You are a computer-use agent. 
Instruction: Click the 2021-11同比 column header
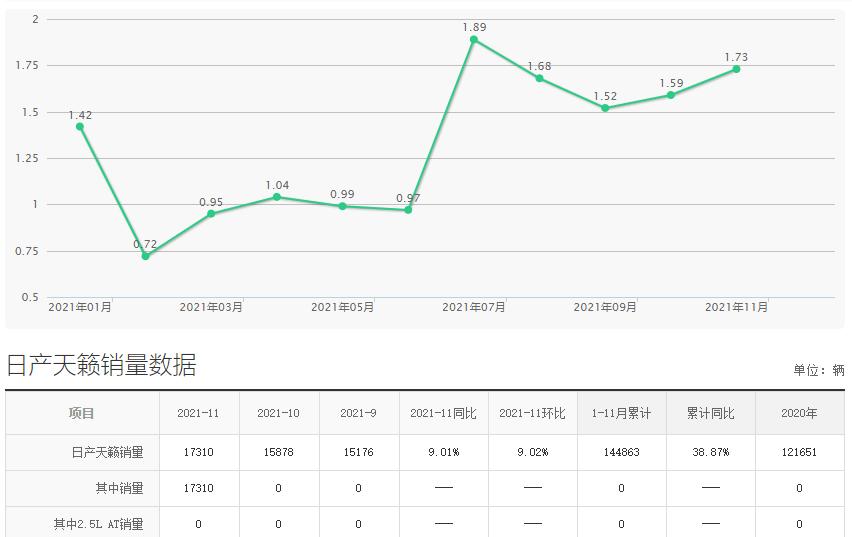coord(443,413)
